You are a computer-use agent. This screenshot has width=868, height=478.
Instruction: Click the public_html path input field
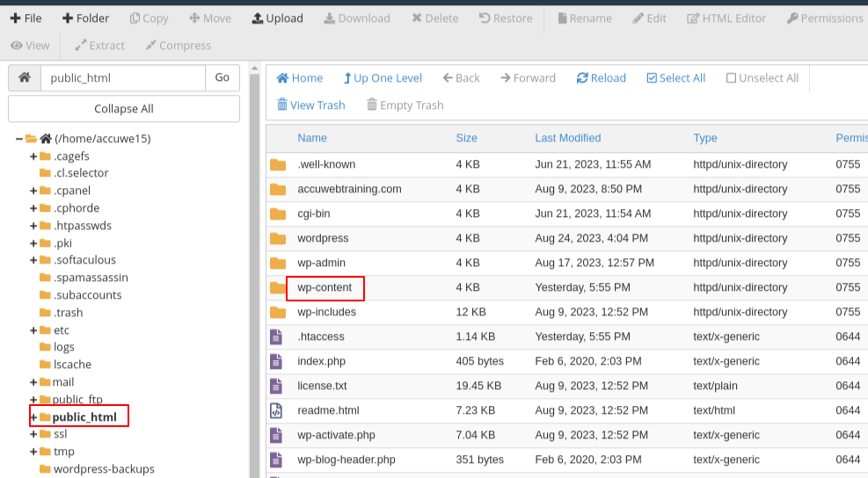tap(123, 77)
